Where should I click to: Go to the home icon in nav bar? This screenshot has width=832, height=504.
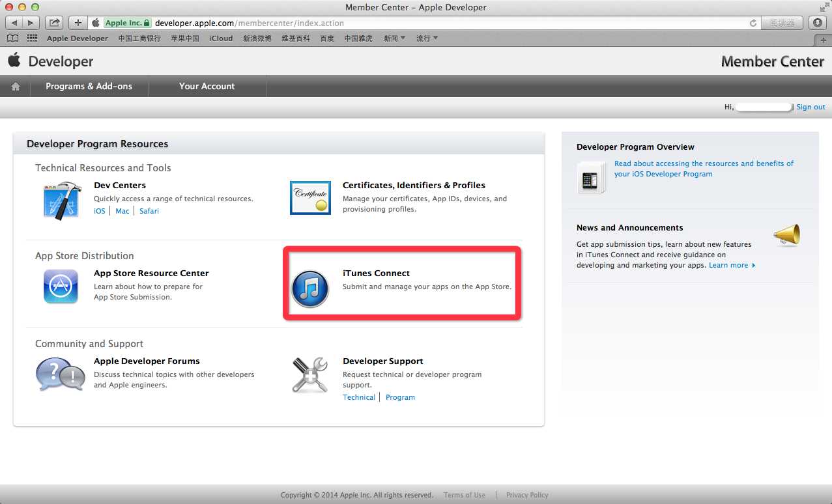[16, 86]
